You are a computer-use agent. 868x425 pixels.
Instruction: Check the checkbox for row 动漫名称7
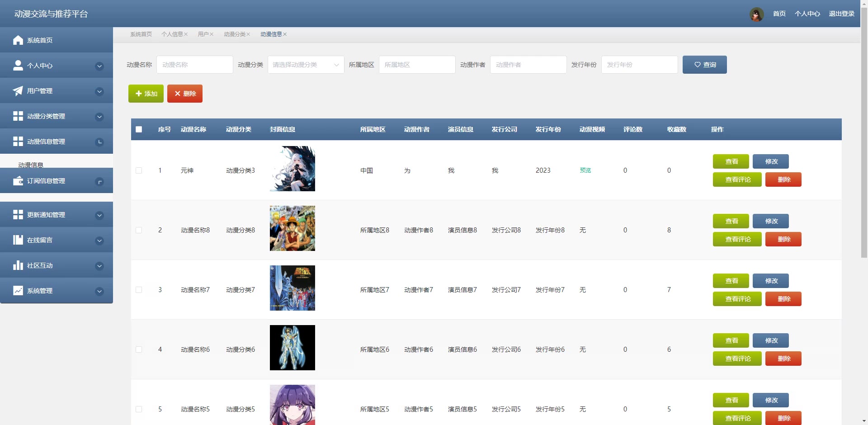(x=139, y=290)
